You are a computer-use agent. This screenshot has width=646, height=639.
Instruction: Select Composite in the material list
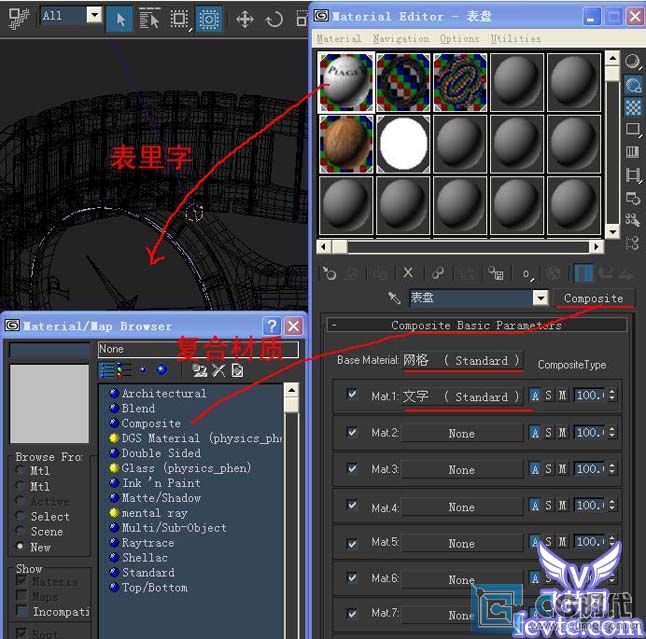pyautogui.click(x=151, y=423)
